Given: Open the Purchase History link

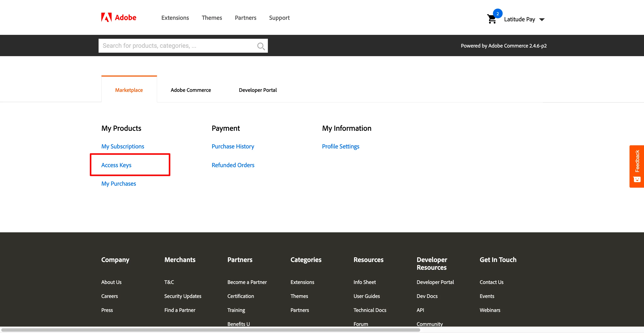Looking at the screenshot, I should coord(233,146).
